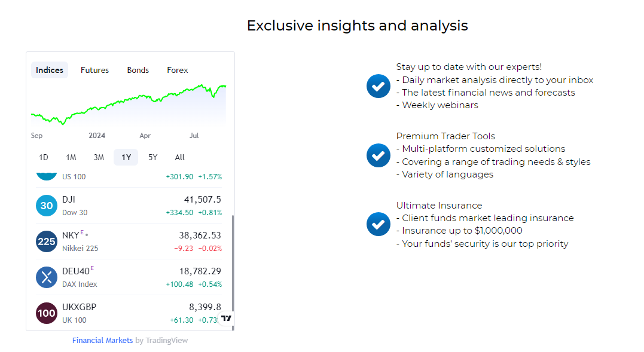Screen dimensions: 644x352
Task: Set chart range to 3M
Action: (x=99, y=157)
